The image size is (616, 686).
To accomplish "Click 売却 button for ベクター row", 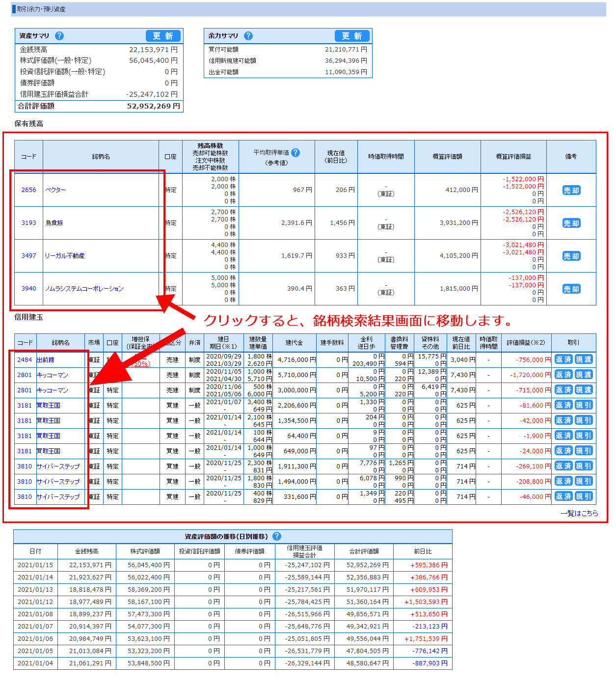I will [571, 190].
